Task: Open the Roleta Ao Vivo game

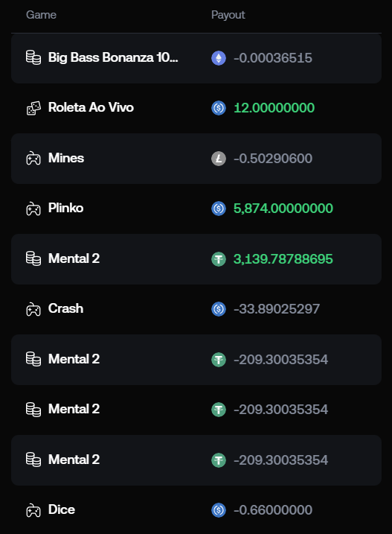Action: [x=91, y=107]
